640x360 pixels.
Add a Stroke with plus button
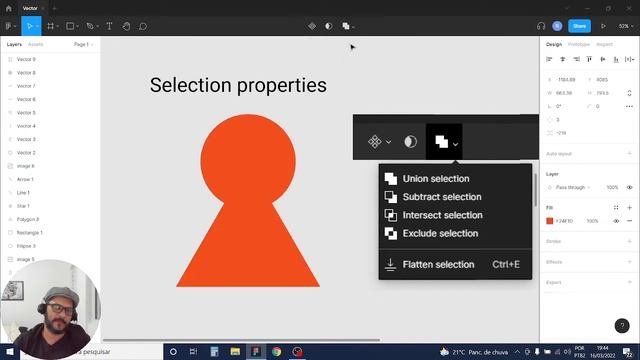coord(629,241)
